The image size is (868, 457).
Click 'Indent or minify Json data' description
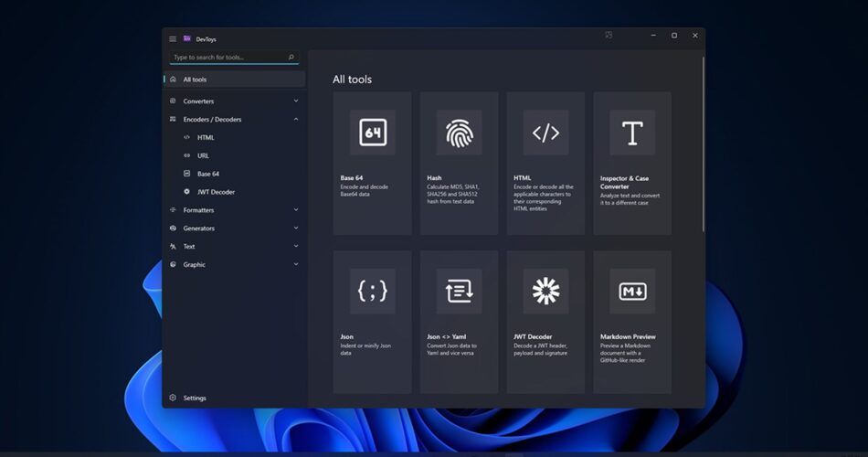[365, 349]
